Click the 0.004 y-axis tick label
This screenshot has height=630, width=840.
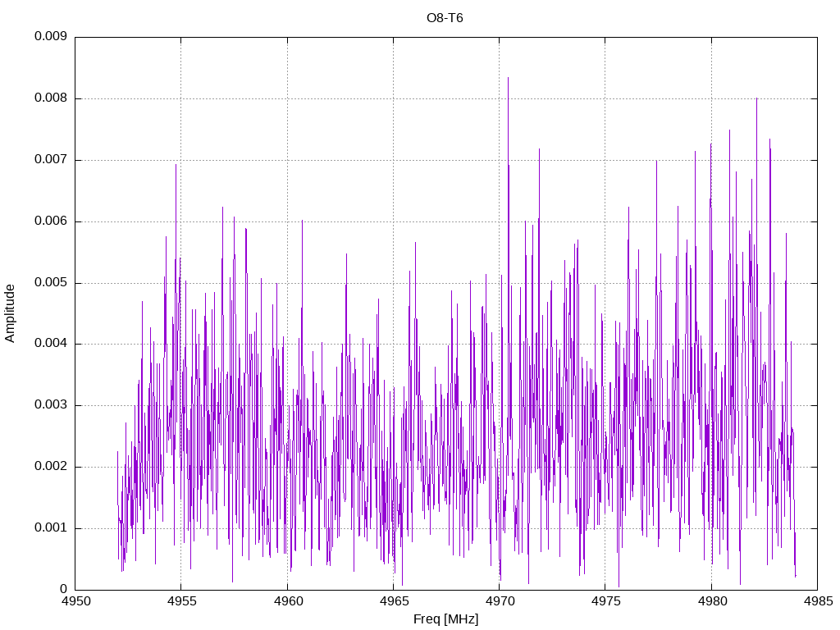[51, 344]
